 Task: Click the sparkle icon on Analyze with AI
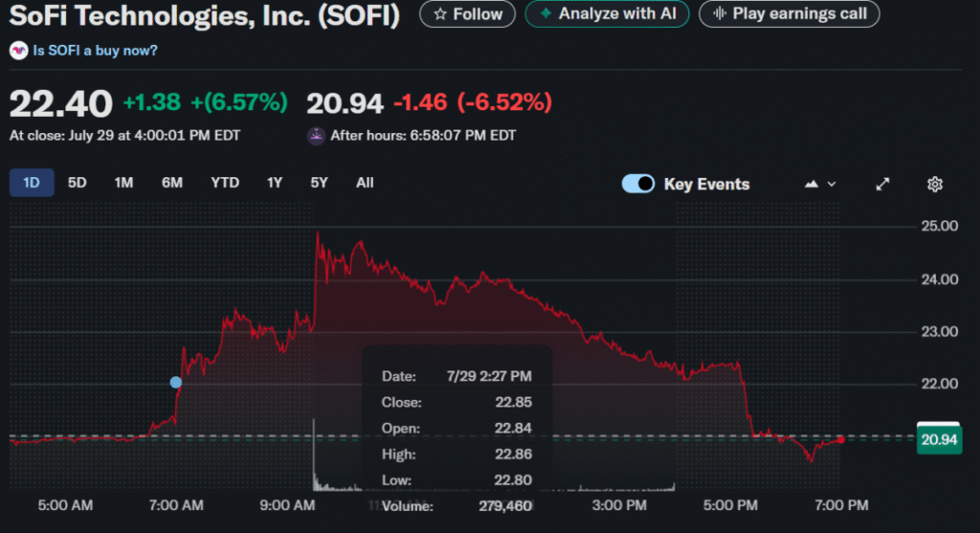546,14
